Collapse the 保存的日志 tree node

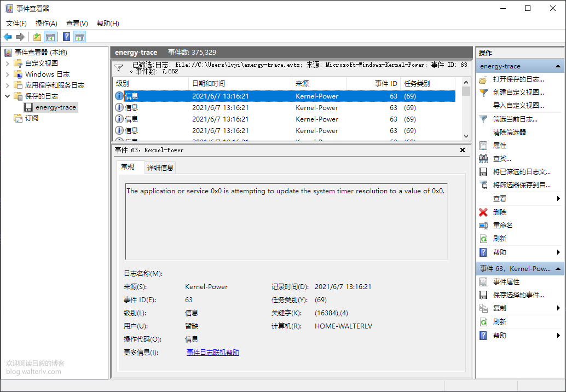pyautogui.click(x=8, y=96)
